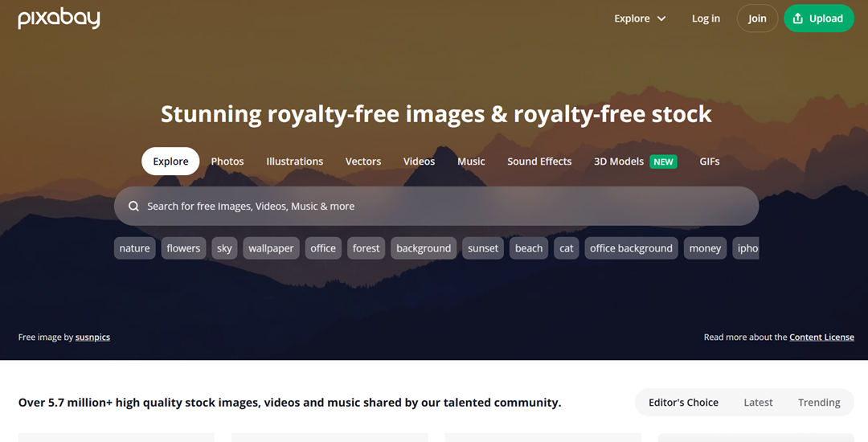The height and width of the screenshot is (442, 868).
Task: Select the Illustrations tab
Action: point(295,162)
